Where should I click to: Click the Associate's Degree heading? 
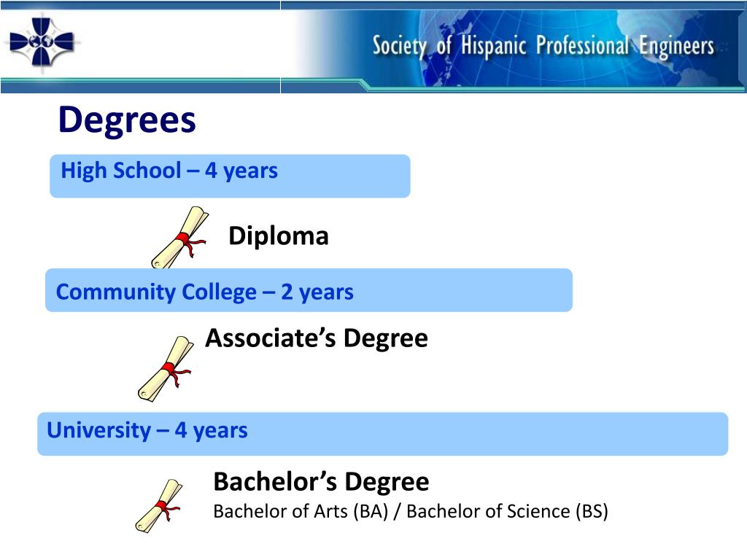point(317,338)
